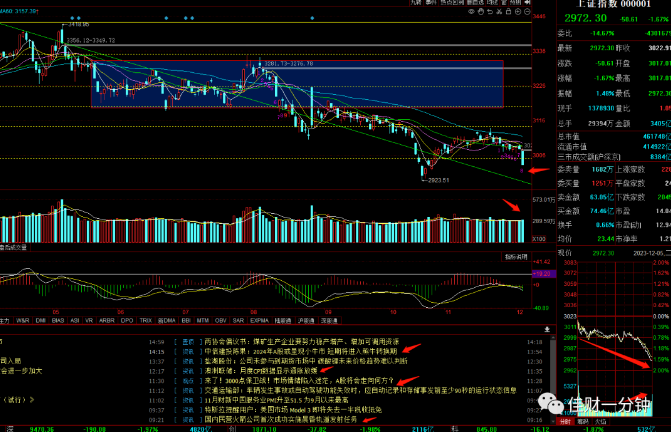Viewport: 671px width, 432px height.
Task: Select the hand pan tool icon
Action: click(x=481, y=12)
